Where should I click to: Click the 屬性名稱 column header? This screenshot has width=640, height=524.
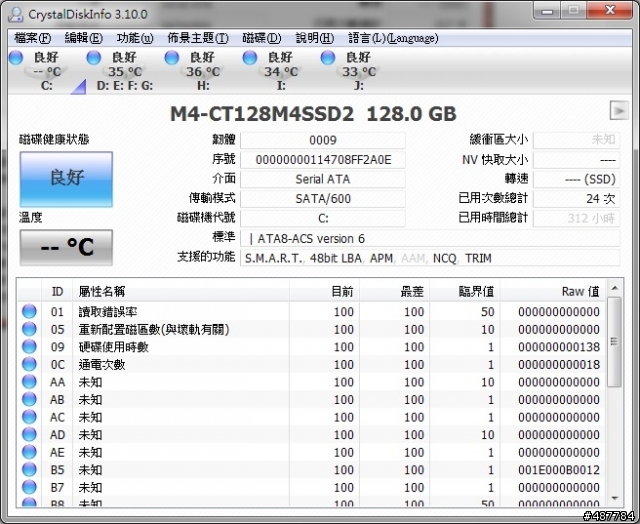point(181,291)
